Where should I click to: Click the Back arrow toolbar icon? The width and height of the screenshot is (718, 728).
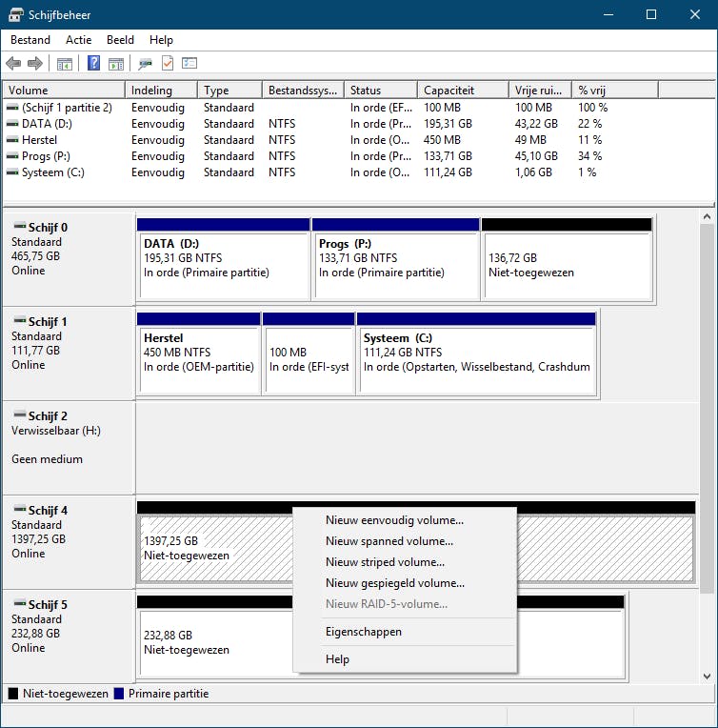(13, 64)
